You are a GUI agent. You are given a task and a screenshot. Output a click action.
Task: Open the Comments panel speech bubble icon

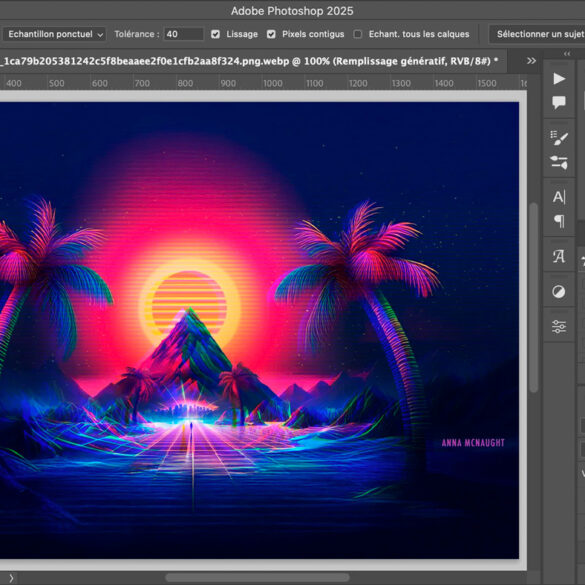point(559,103)
